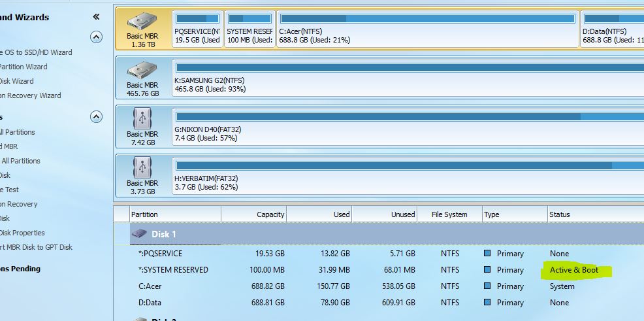Click the Primary type square for PQSERVICE row
This screenshot has width=644, height=321.
[487, 254]
